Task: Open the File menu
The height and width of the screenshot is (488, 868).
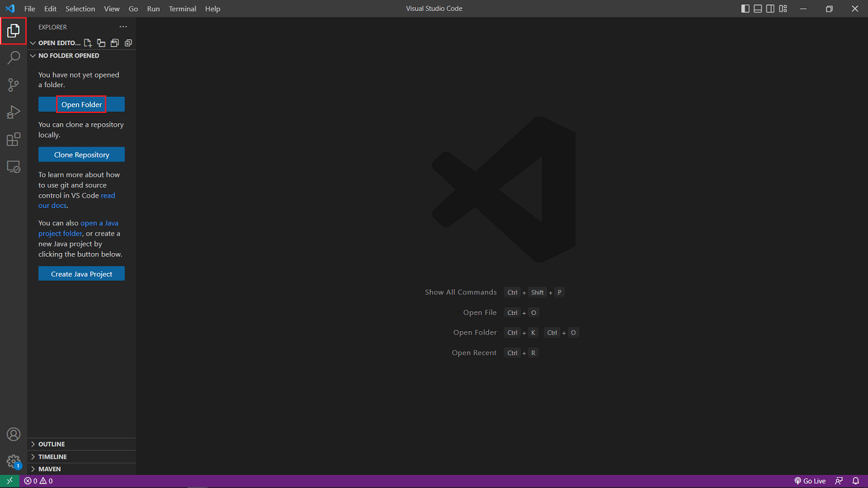Action: pyautogui.click(x=30, y=9)
